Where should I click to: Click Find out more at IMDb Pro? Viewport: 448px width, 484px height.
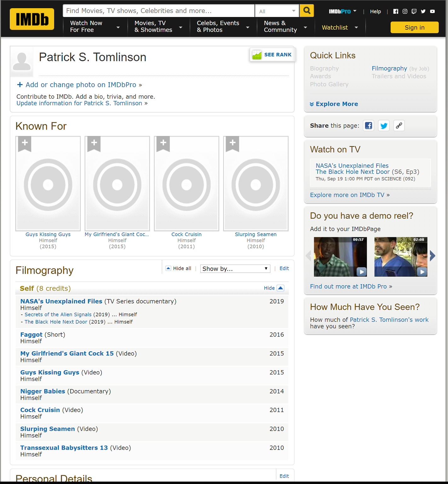[348, 286]
